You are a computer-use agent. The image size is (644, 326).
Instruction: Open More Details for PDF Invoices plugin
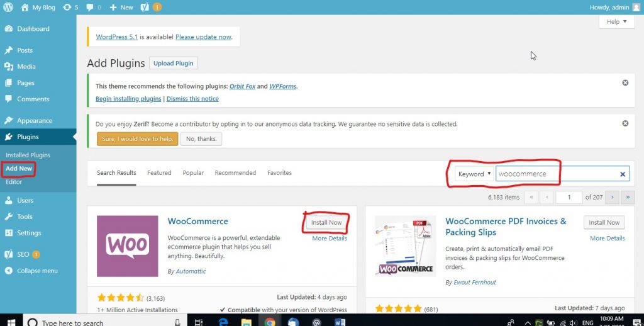[608, 239]
